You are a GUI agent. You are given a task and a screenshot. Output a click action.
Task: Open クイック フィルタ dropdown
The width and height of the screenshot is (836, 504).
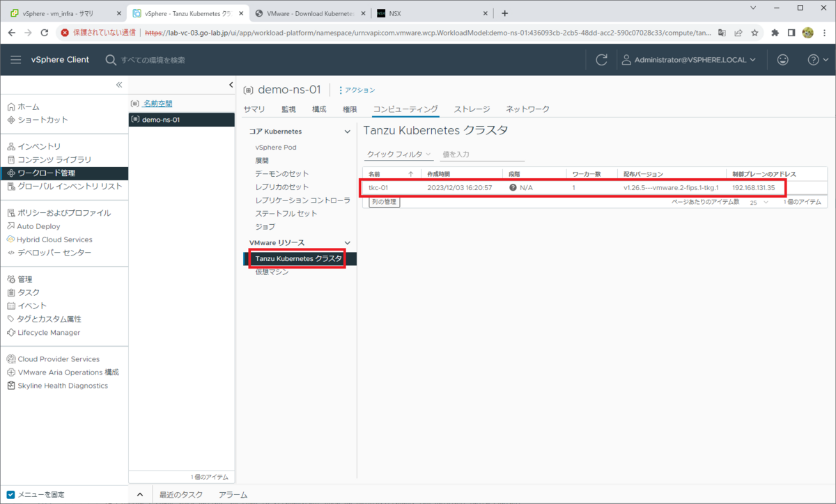[399, 154]
